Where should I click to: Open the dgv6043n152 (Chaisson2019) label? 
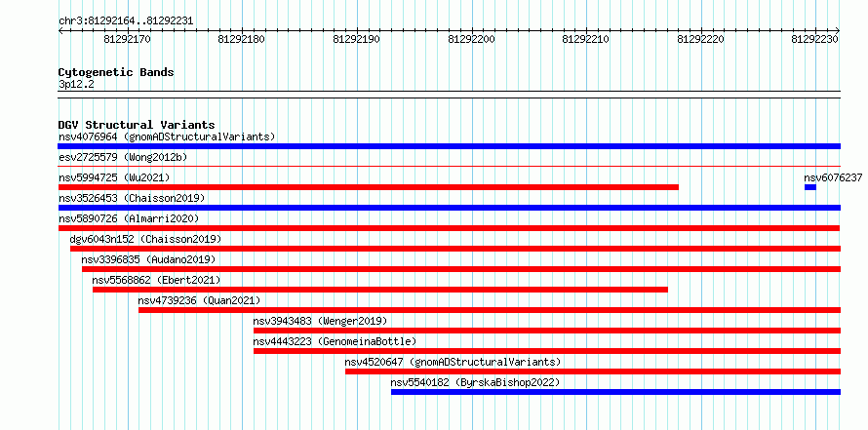coord(145,239)
